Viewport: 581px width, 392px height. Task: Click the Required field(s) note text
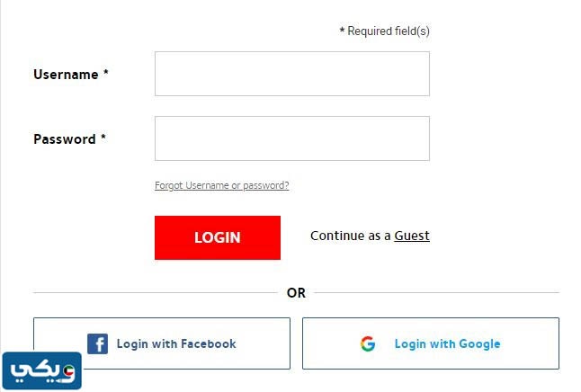389,31
